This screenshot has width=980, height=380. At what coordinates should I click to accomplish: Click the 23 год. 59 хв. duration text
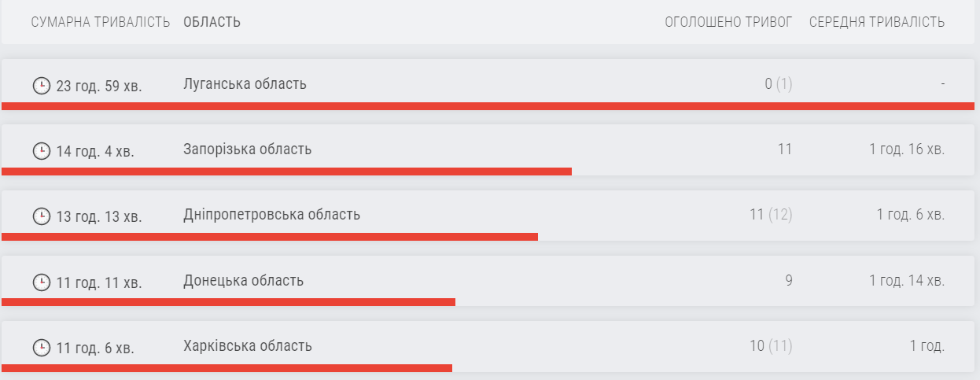tap(99, 85)
